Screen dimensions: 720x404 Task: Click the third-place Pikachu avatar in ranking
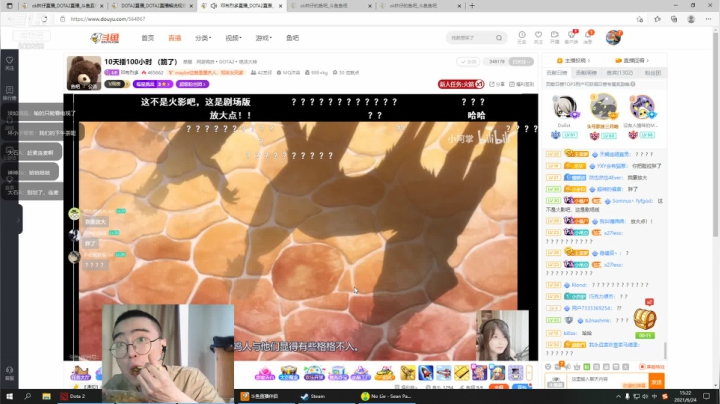pyautogui.click(x=642, y=108)
